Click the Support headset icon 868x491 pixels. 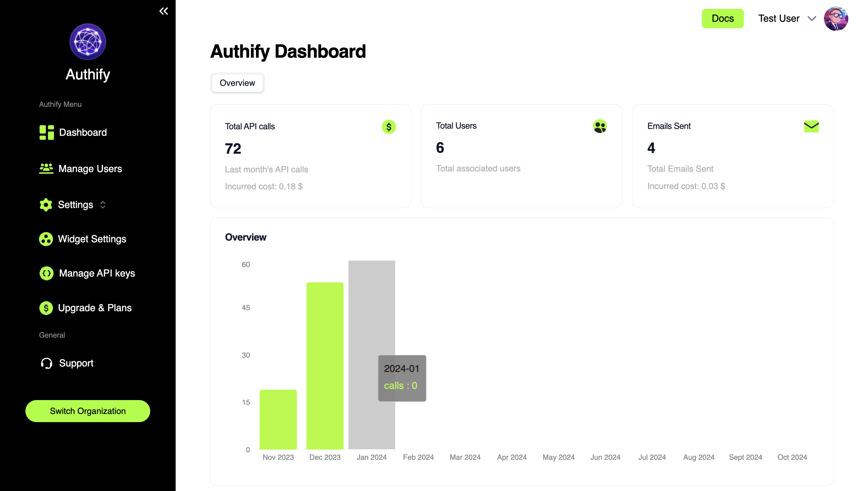tap(46, 363)
